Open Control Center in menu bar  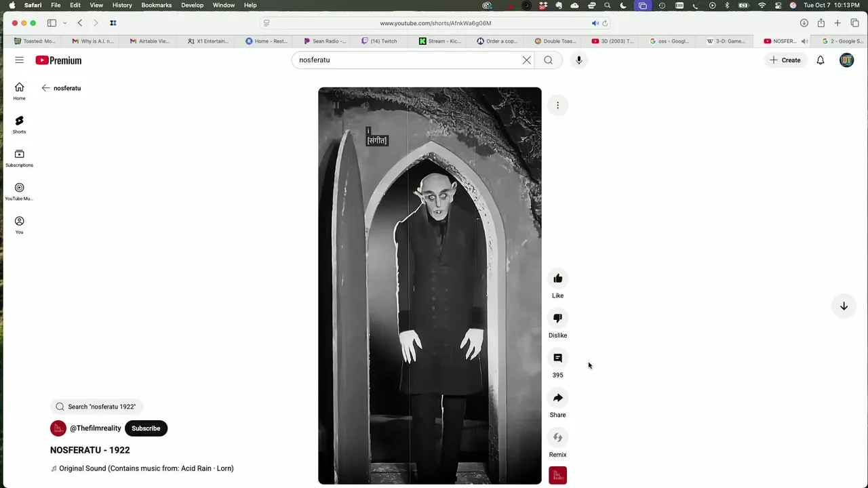point(777,5)
